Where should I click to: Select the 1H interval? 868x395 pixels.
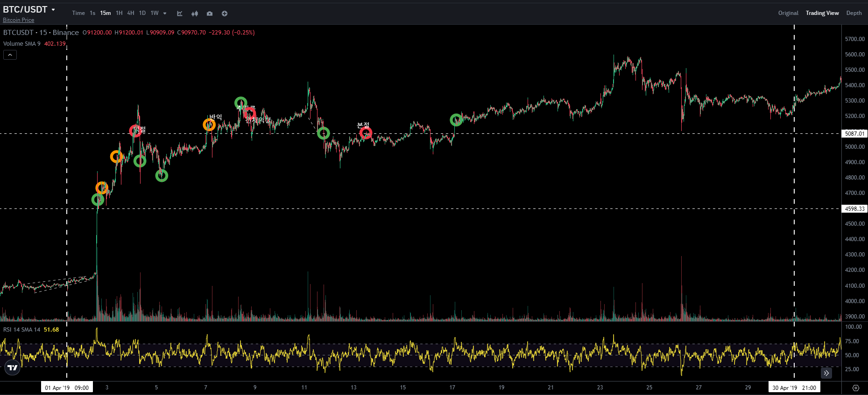pyautogui.click(x=119, y=13)
